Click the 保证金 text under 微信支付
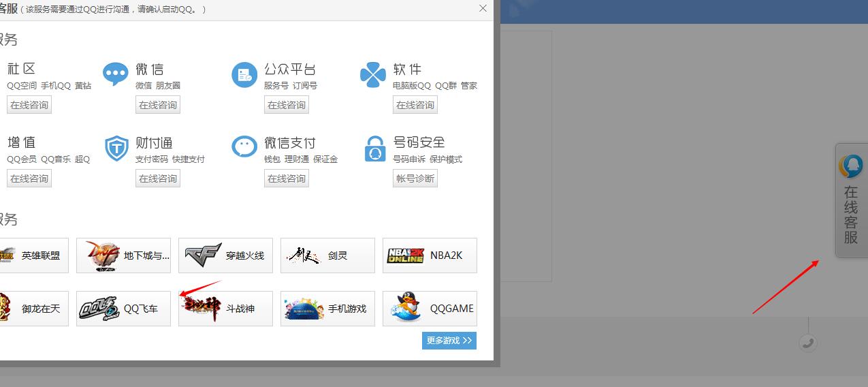 325,159
